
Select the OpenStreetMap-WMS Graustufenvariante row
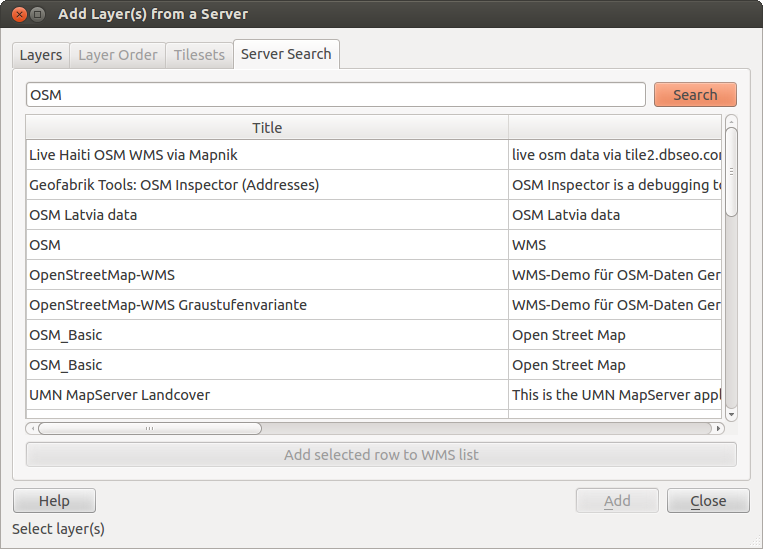coord(168,305)
